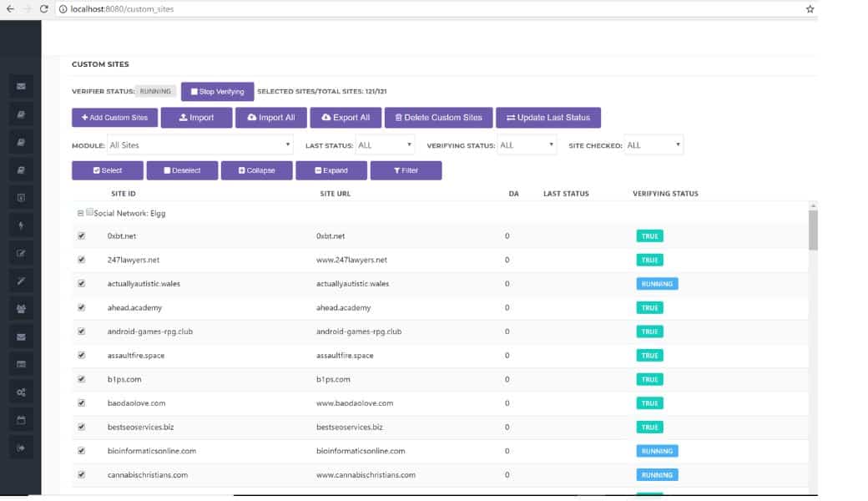Click the Selected Sites/Total Sites 121/121 text
Screen dimensions: 868x501
pyautogui.click(x=321, y=91)
